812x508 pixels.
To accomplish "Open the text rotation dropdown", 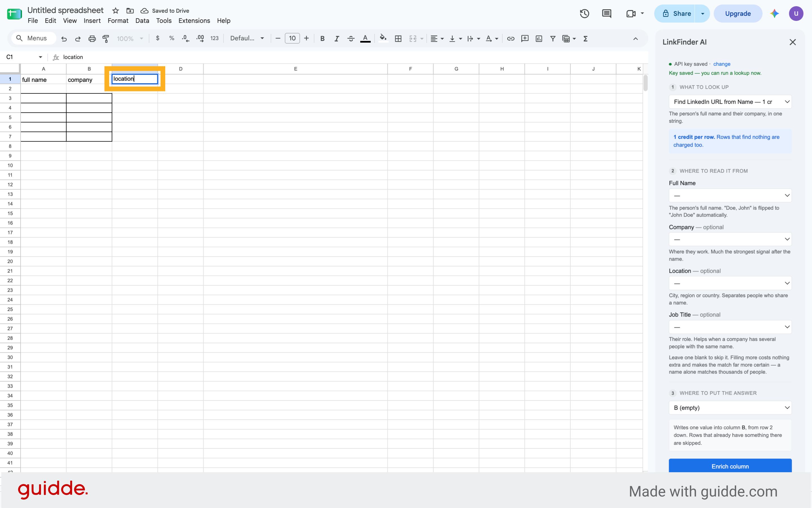I will [x=492, y=39].
